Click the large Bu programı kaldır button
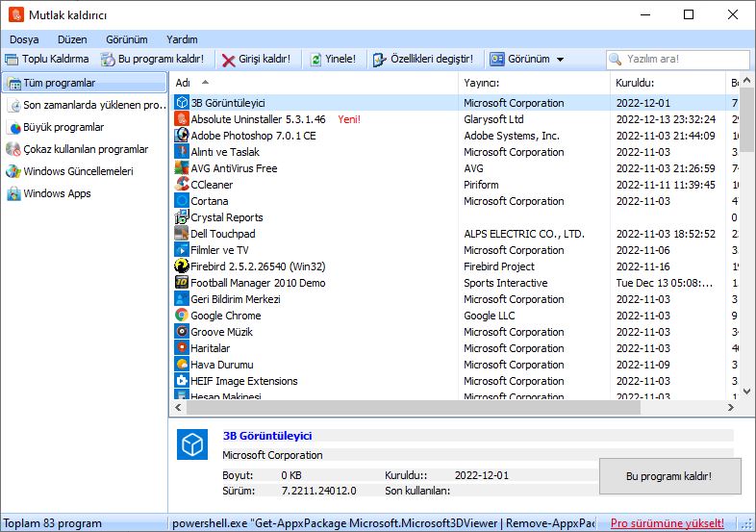756x532 pixels. pos(669,476)
